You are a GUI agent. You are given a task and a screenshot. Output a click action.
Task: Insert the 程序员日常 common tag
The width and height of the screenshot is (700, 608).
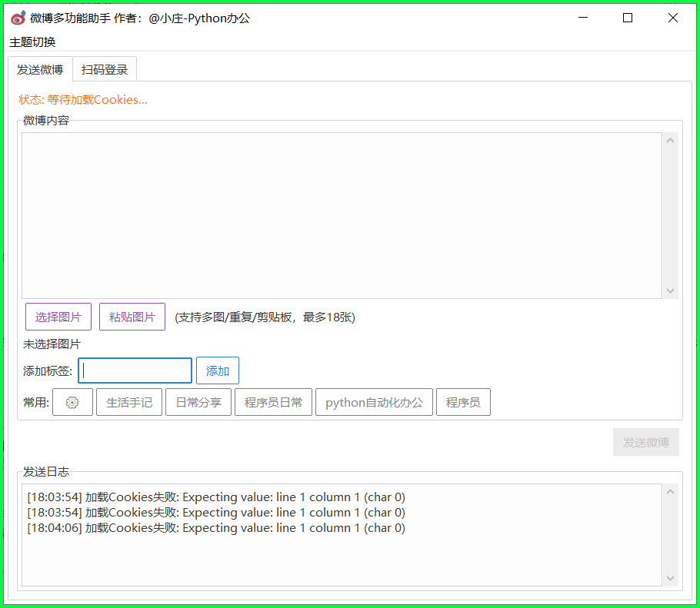273,402
